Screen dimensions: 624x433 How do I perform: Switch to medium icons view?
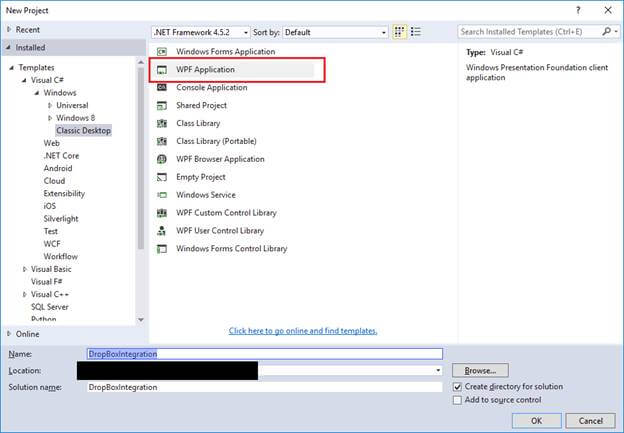pyautogui.click(x=400, y=32)
